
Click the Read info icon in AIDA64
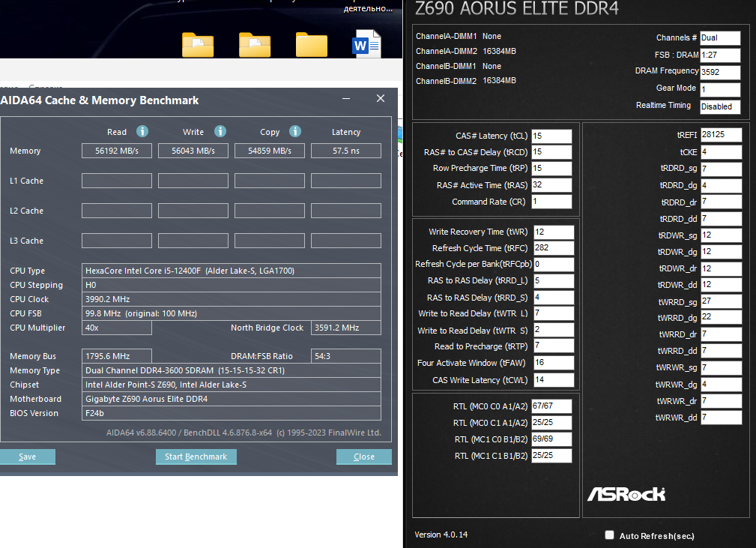point(142,131)
